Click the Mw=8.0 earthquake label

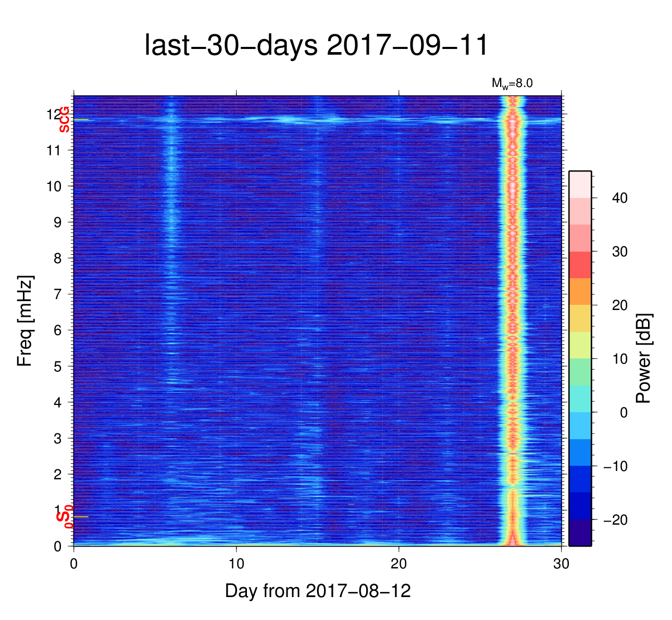pos(512,83)
